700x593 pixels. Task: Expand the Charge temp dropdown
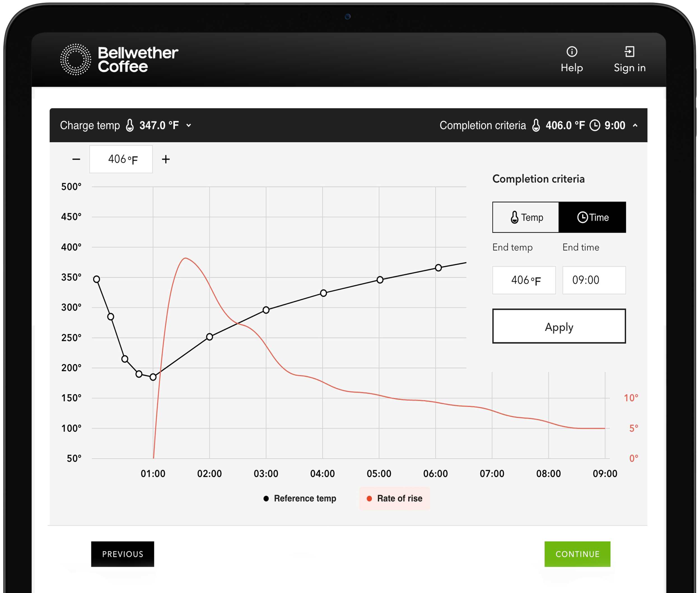(188, 125)
